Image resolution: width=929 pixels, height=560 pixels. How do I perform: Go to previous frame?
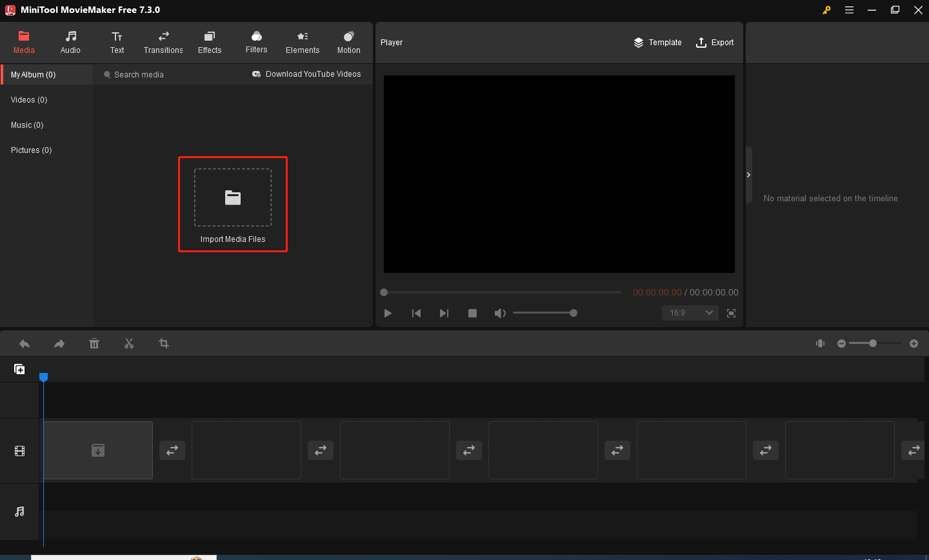click(x=416, y=313)
